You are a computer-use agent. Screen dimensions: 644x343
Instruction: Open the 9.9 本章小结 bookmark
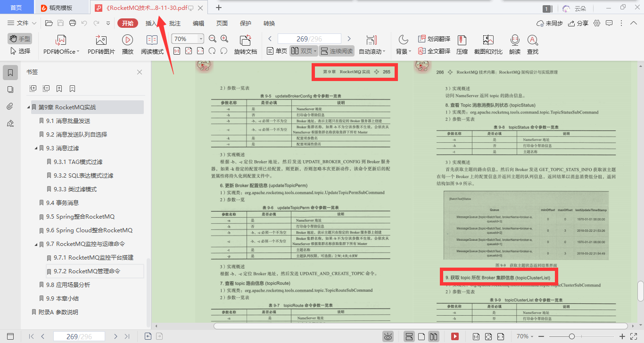tap(62, 298)
